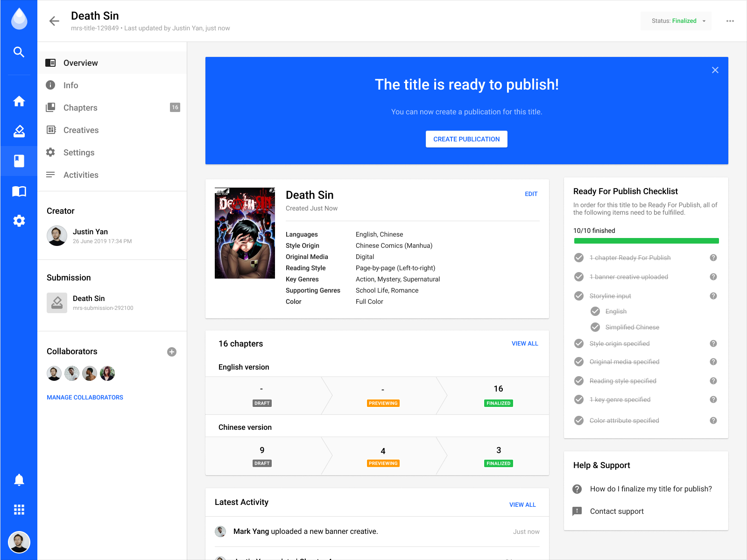Click the Create Publication button

coord(466,139)
